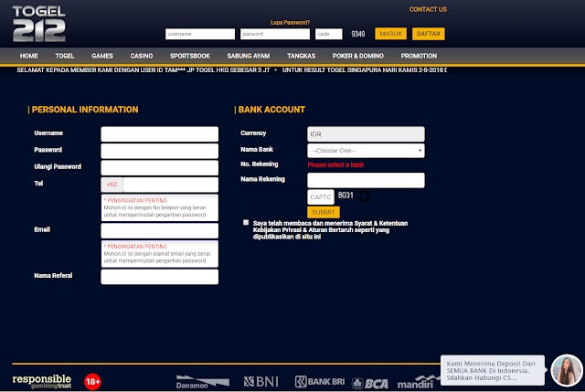Viewport: 585px width, 392px height.
Task: Click the Nama Referal field
Action: [x=160, y=277]
